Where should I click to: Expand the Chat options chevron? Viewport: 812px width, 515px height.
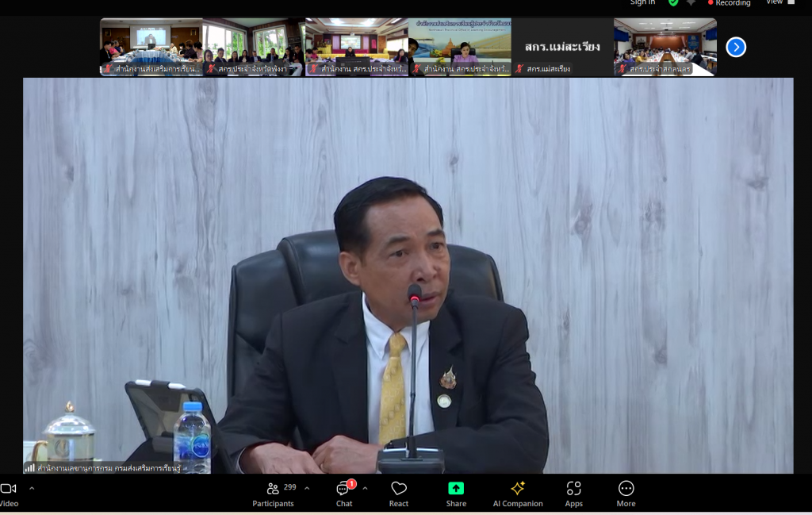tap(365, 488)
